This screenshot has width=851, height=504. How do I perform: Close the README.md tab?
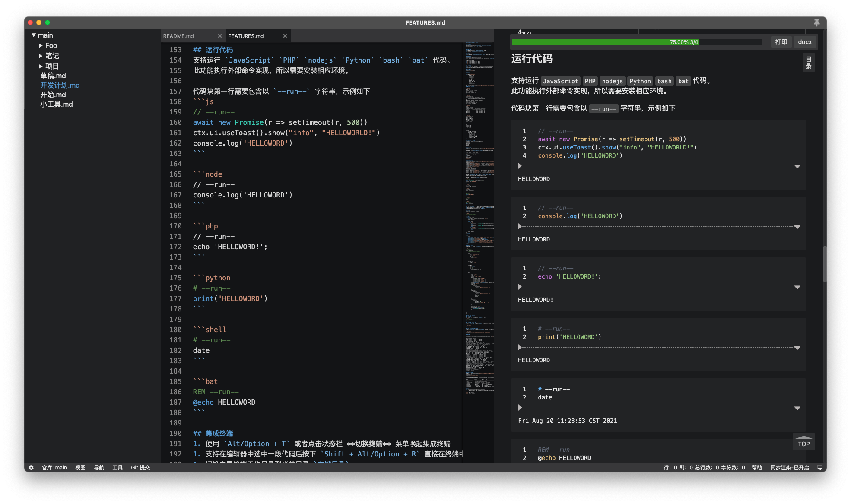tap(220, 36)
